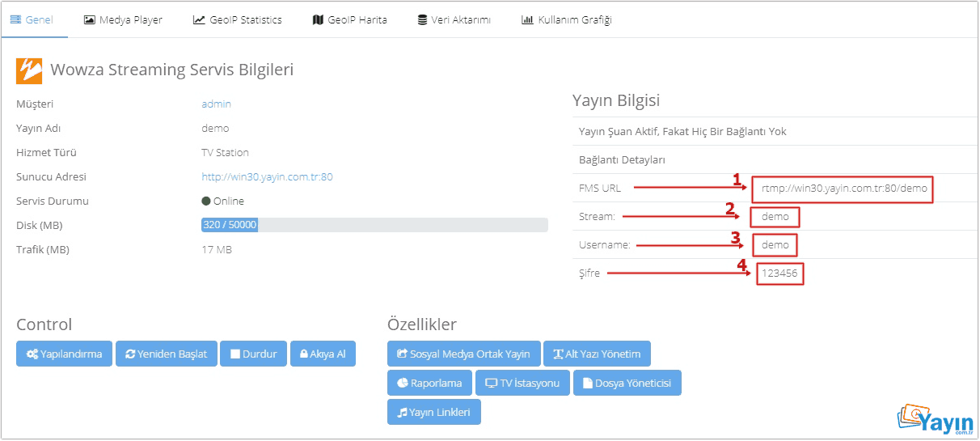Image resolution: width=980 pixels, height=441 pixels.
Task: Click the admin customer link
Action: (x=216, y=104)
